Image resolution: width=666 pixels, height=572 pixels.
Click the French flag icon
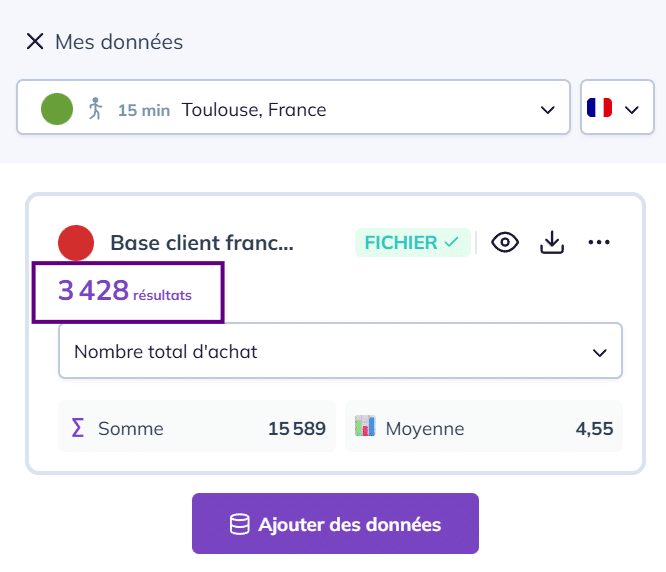[600, 108]
